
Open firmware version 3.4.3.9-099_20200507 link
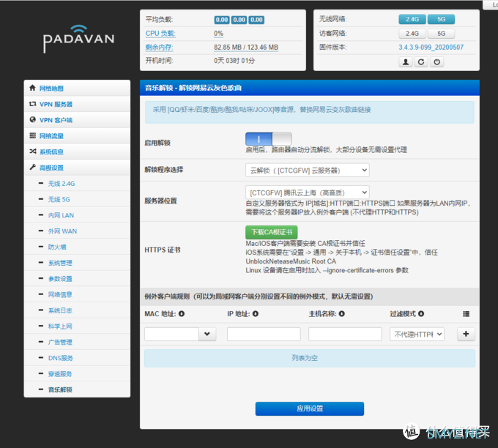coord(431,48)
